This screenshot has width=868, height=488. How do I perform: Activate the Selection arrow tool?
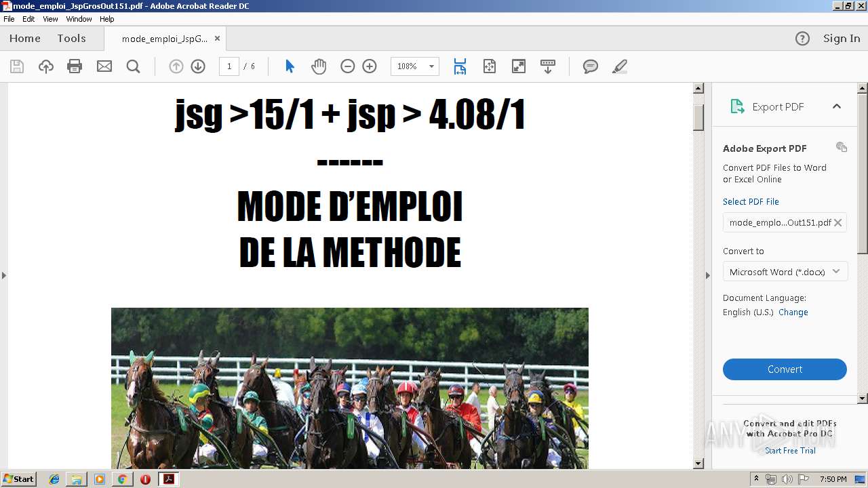[290, 66]
